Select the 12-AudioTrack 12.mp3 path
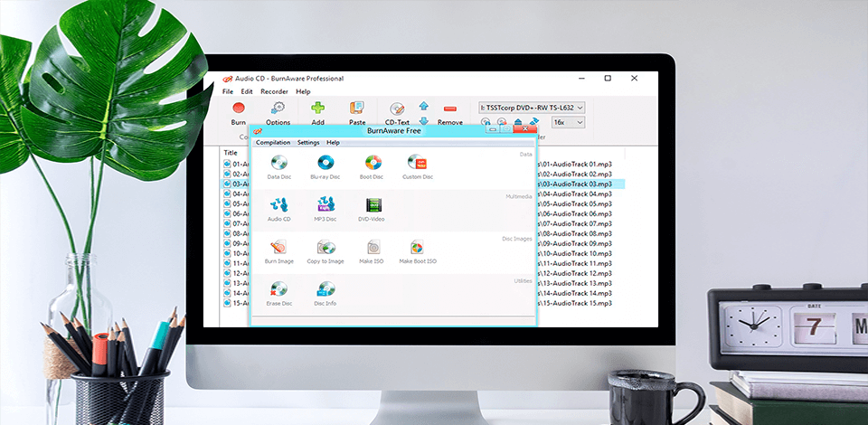The image size is (868, 425). click(575, 273)
